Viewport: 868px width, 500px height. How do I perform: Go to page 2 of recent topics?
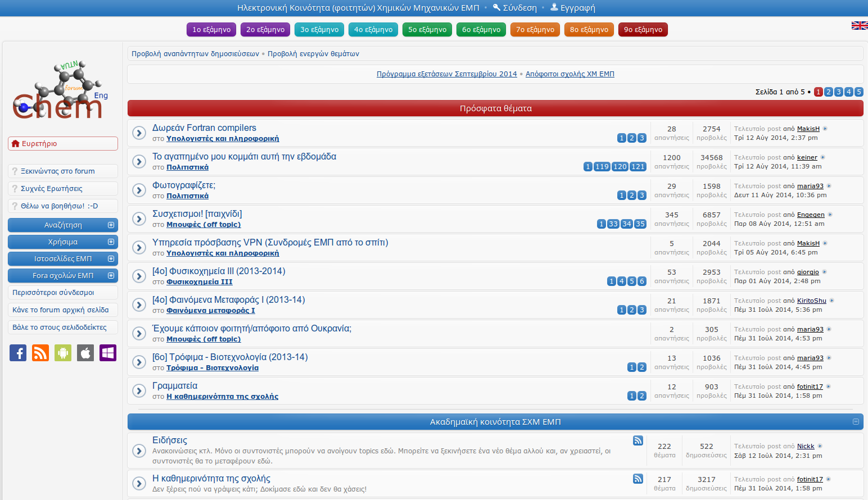[x=829, y=92]
